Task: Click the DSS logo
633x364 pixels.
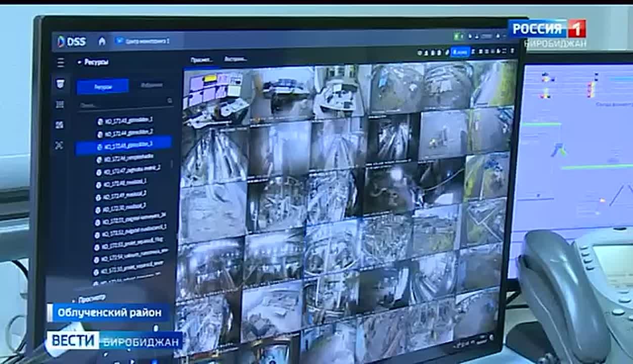Action: (x=71, y=41)
